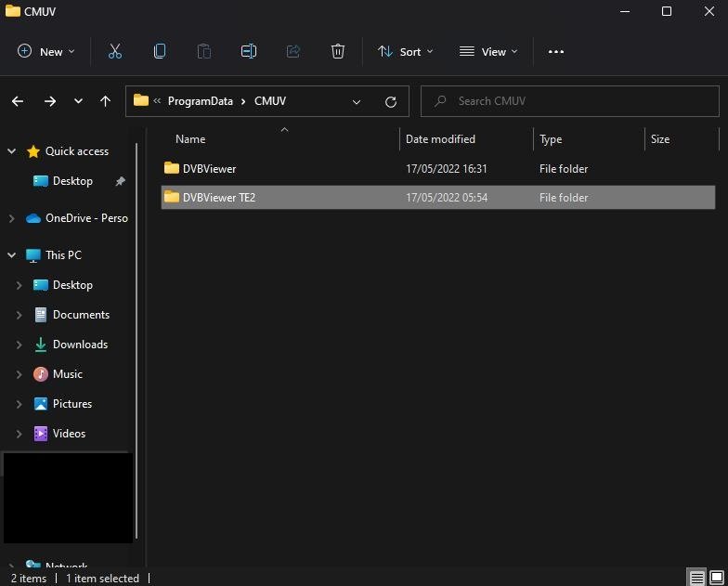Click the Copy icon in toolbar
This screenshot has height=586, width=728.
coord(160,52)
